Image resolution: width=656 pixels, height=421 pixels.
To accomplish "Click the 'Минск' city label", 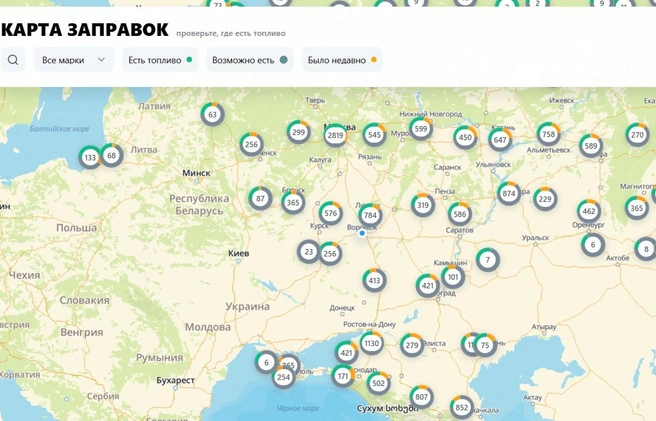I will coord(196,173).
